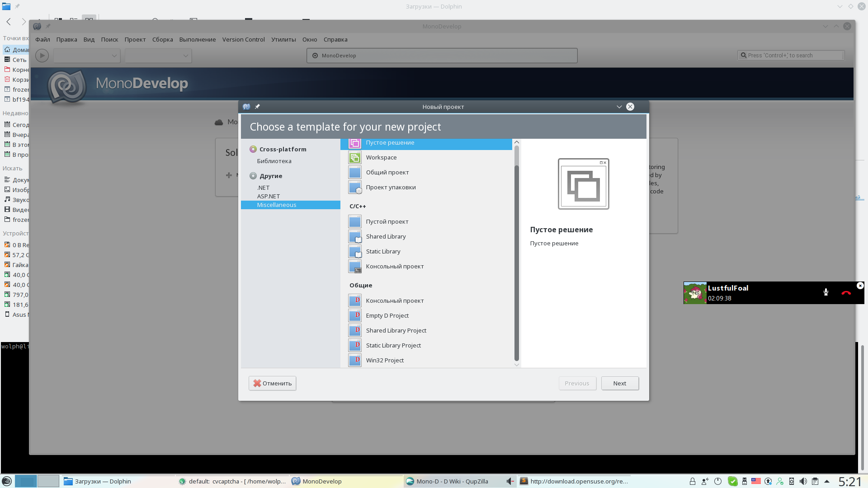Open the Сборка menu

click(x=162, y=40)
